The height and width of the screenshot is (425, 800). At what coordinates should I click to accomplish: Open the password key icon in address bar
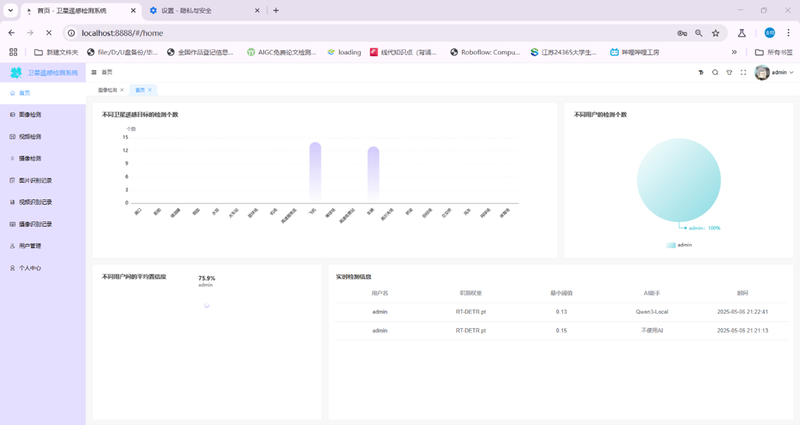point(682,33)
